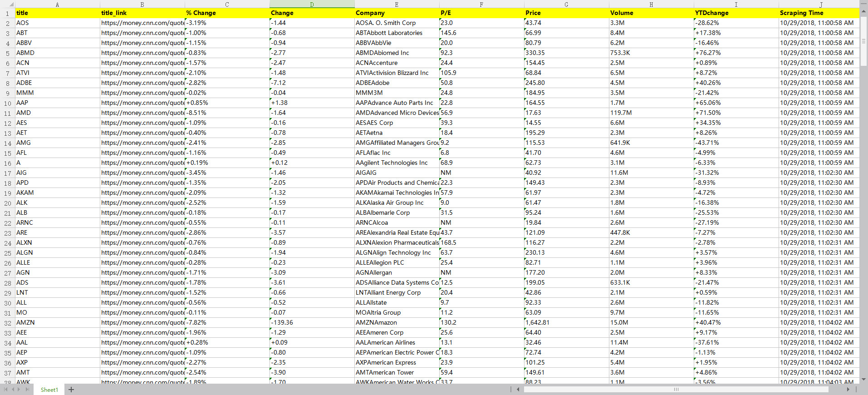868x395 pixels.
Task: Click the 'YTDchange' header cell
Action: (736, 13)
